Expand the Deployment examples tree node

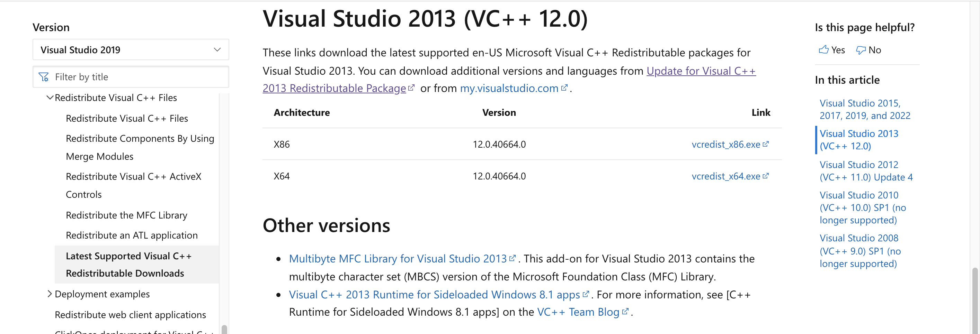point(50,294)
